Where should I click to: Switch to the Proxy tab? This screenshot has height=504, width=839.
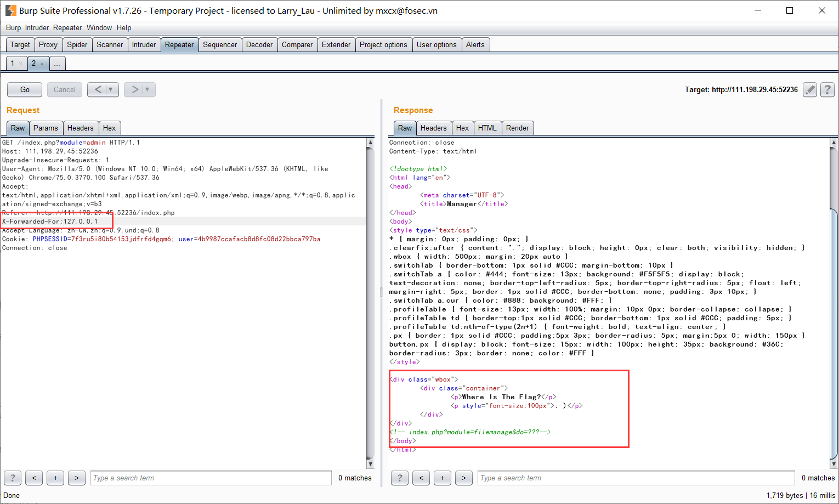[48, 44]
